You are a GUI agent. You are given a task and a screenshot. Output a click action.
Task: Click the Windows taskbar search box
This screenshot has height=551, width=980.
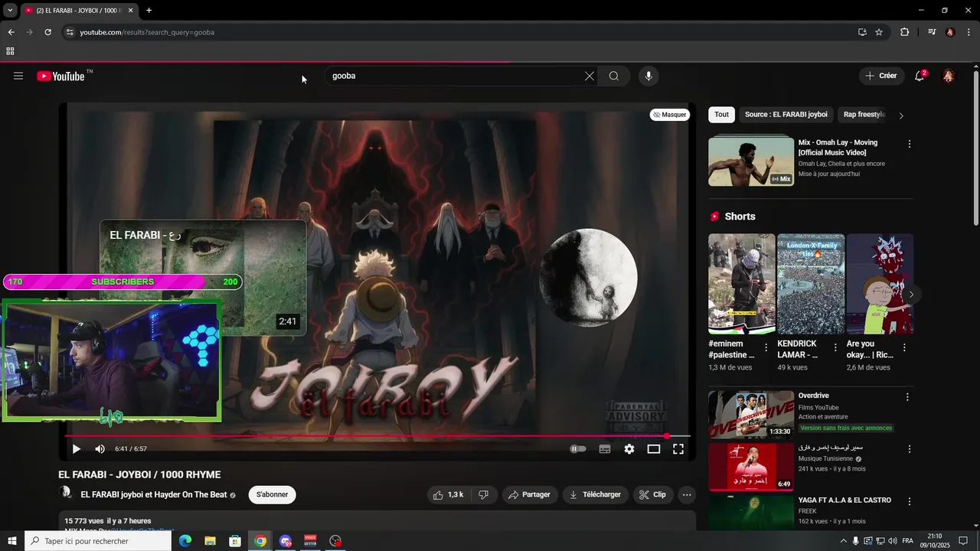[x=98, y=541]
